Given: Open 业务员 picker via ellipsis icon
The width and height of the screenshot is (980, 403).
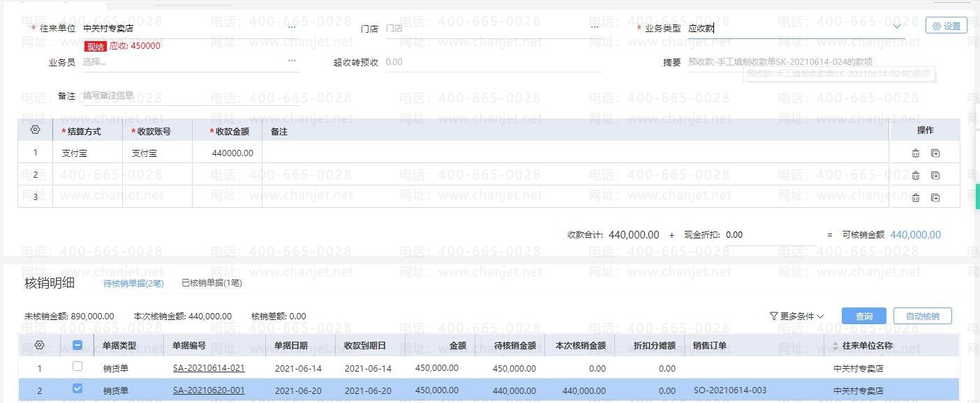Looking at the screenshot, I should (x=292, y=61).
